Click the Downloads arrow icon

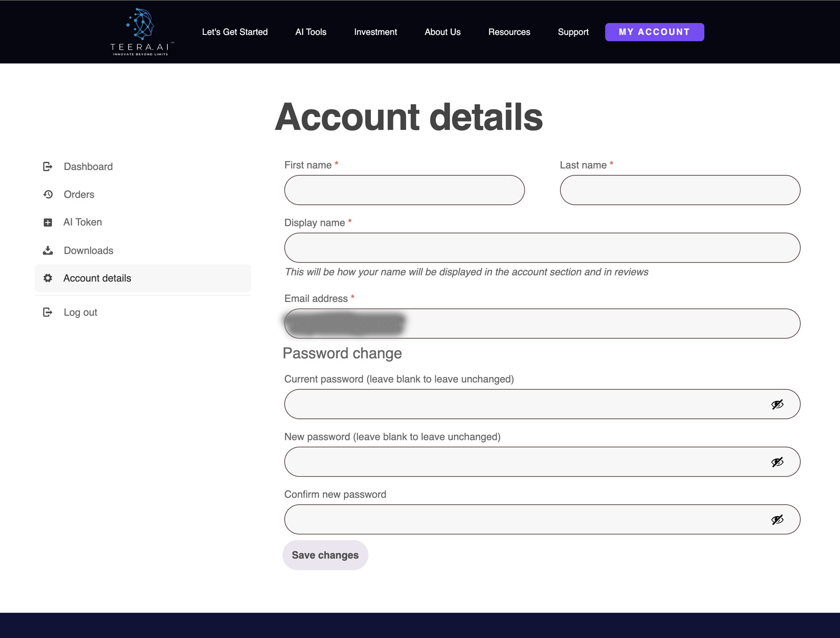click(48, 250)
